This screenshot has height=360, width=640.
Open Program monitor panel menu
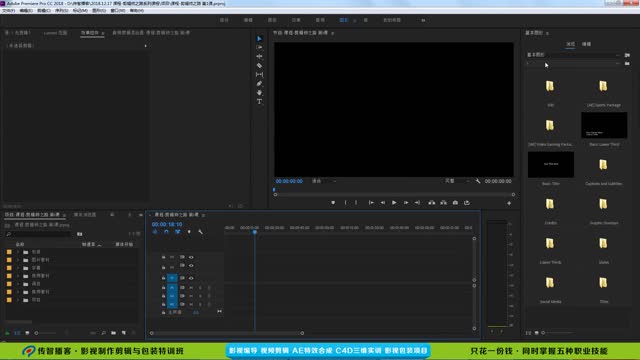click(x=333, y=33)
